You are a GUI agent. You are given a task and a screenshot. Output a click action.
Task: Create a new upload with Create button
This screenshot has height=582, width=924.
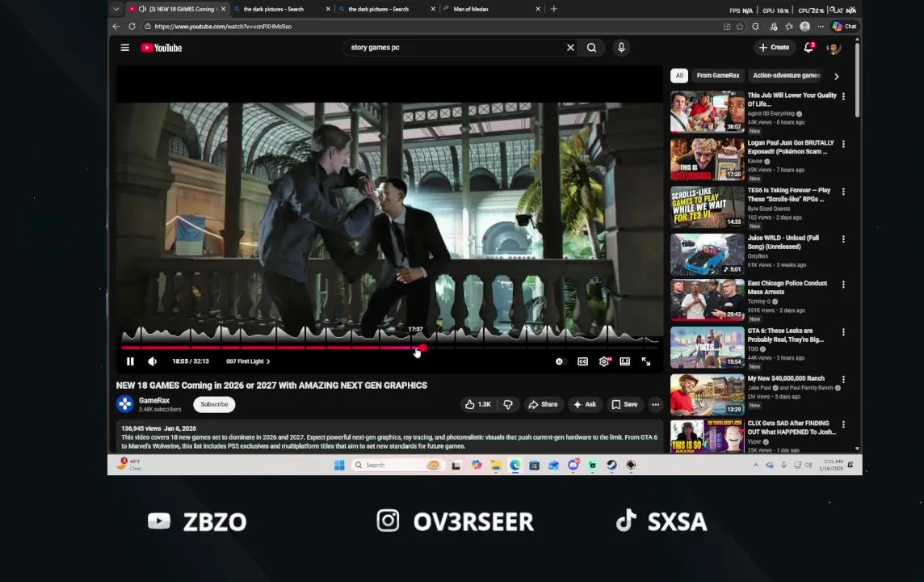tap(774, 48)
